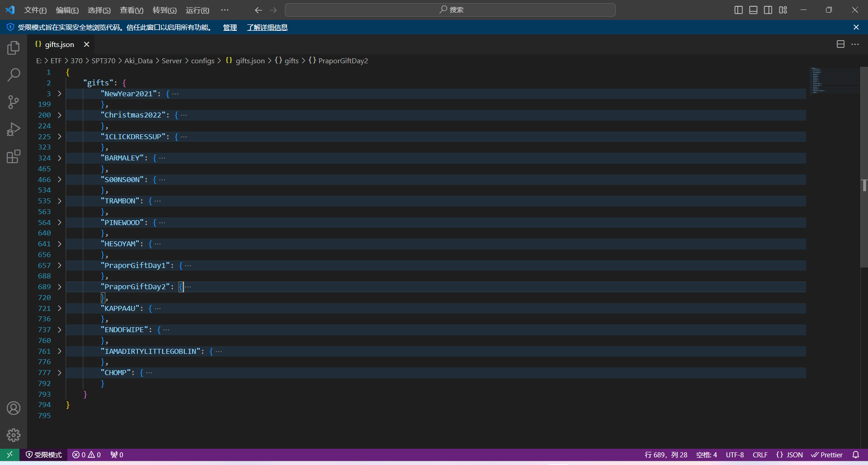Viewport: 868px width, 465px height.
Task: Expand the folded BARMALEY block
Action: [59, 158]
